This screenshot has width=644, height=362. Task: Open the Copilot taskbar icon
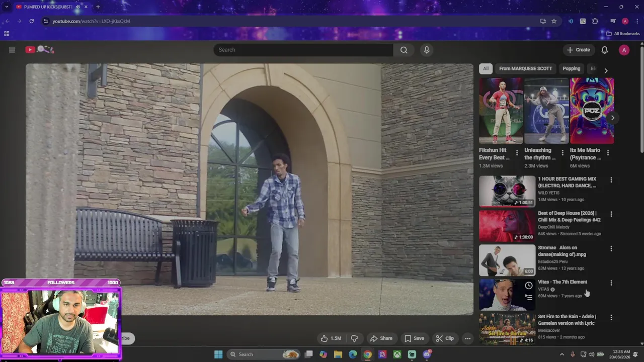pyautogui.click(x=323, y=354)
